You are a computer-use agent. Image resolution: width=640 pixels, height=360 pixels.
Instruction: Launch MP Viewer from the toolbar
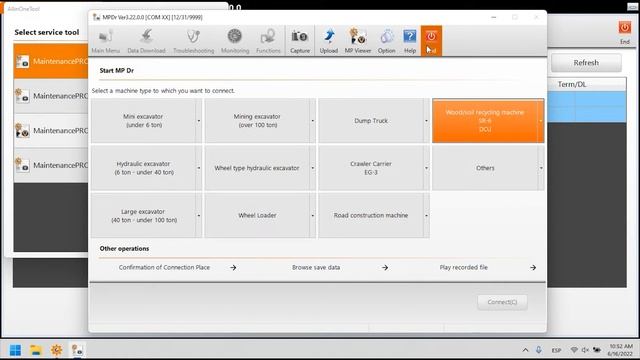tap(358, 41)
